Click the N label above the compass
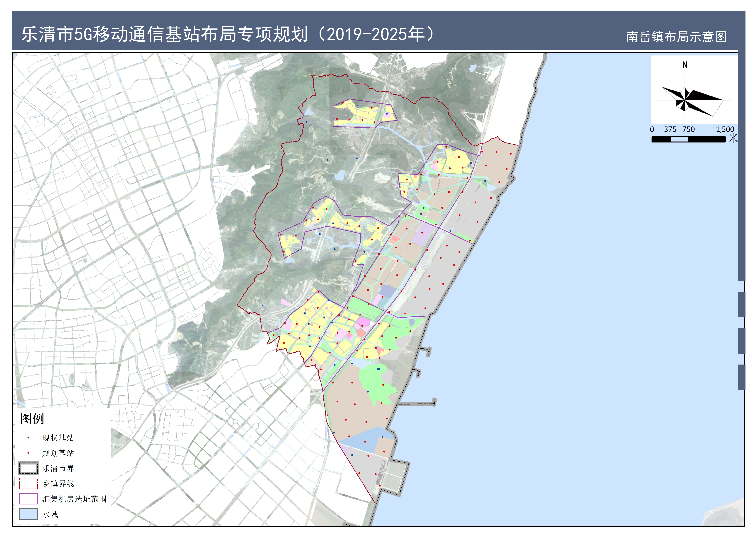This screenshot has height=535, width=756. [x=685, y=65]
